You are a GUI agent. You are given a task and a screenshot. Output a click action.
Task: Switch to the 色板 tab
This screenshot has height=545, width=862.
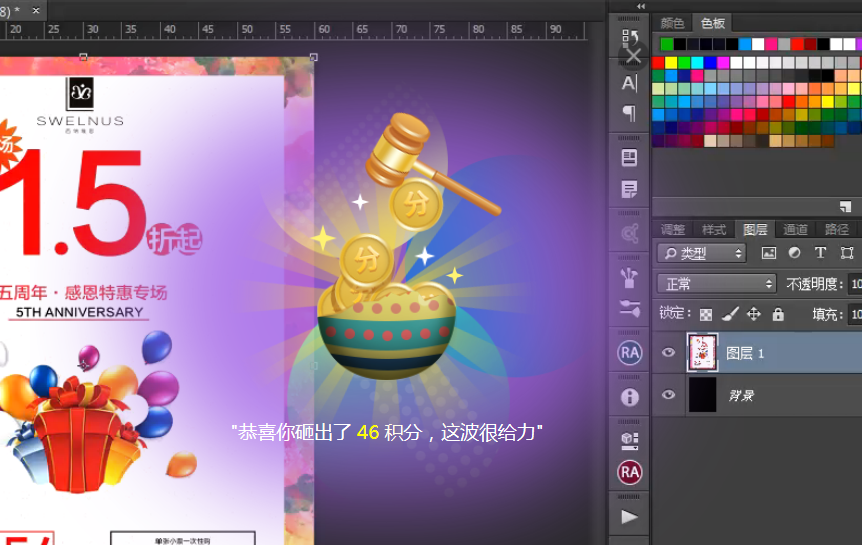[x=713, y=23]
